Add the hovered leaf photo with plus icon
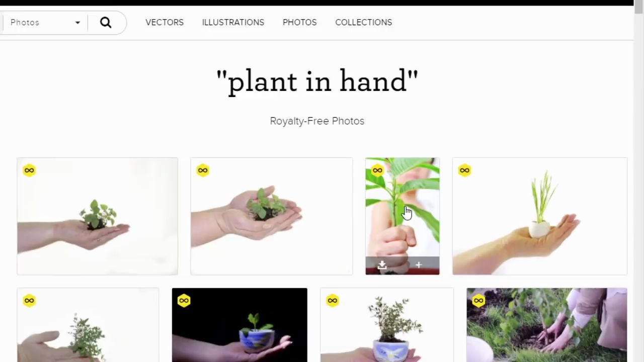The image size is (644, 362). [x=419, y=265]
